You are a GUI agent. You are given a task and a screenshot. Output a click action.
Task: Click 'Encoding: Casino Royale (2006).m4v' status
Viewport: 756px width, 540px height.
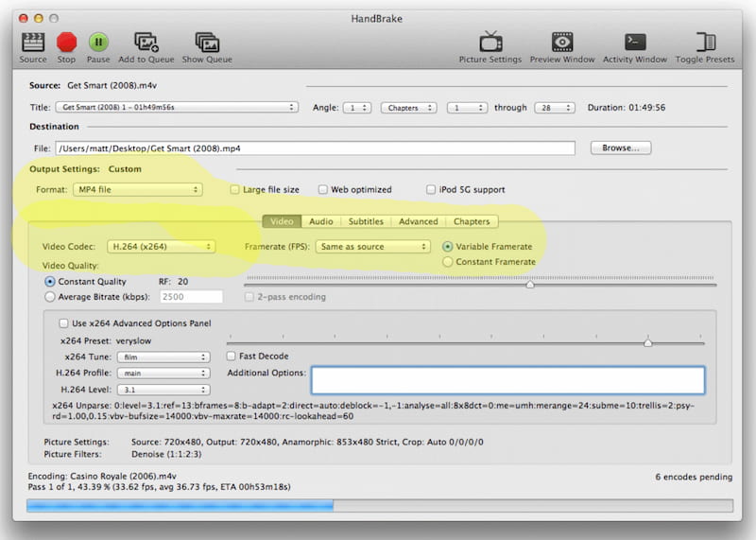pos(102,476)
